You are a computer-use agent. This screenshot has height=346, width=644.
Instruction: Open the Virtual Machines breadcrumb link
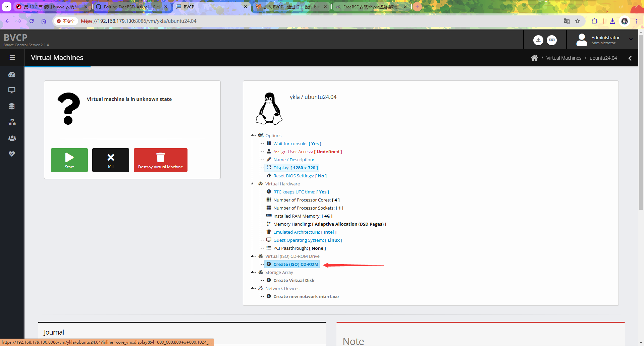click(x=564, y=58)
